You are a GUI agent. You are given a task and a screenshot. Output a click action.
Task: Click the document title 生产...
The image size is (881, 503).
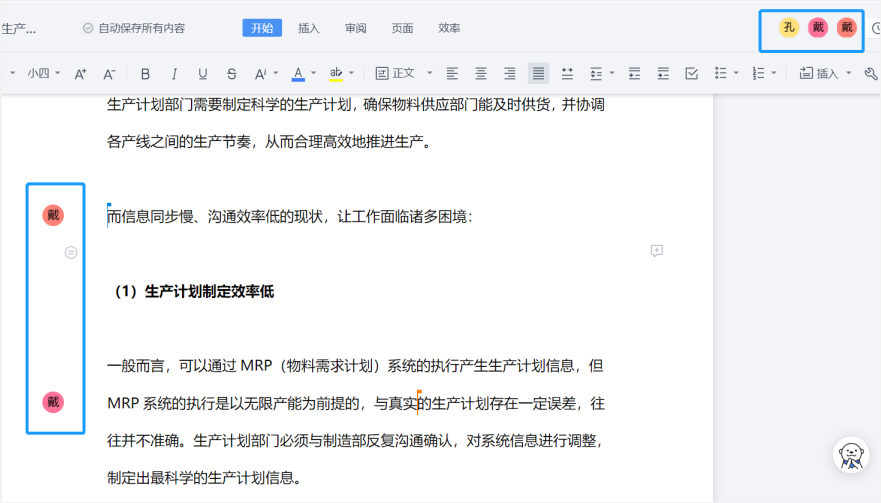(x=19, y=29)
